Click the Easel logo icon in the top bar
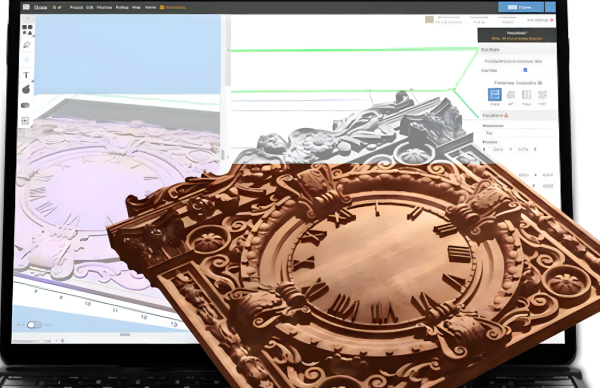The height and width of the screenshot is (388, 600). 26,7
